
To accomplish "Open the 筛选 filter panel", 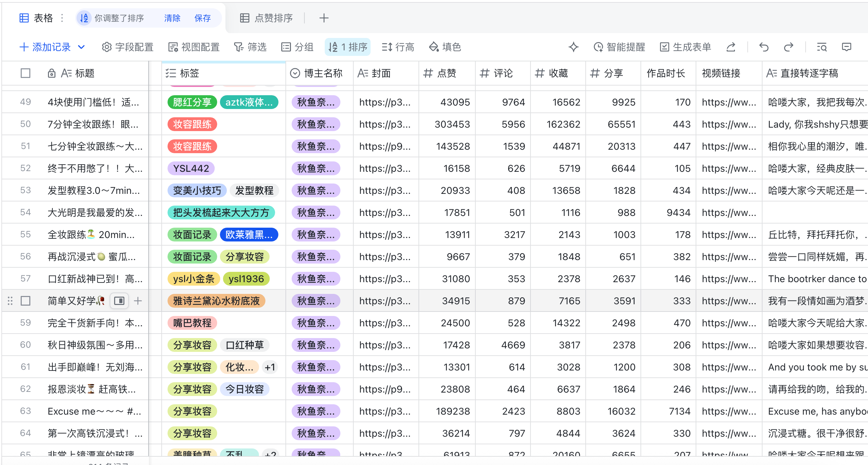I will 250,47.
